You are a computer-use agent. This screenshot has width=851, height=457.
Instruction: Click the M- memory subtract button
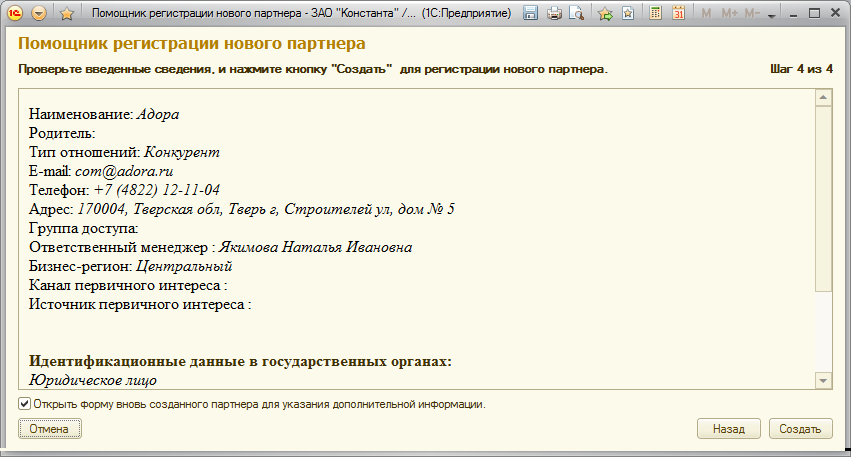[752, 13]
